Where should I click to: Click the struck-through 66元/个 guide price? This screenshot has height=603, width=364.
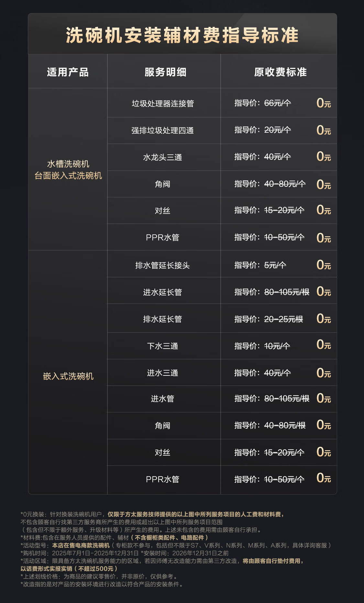pyautogui.click(x=278, y=103)
